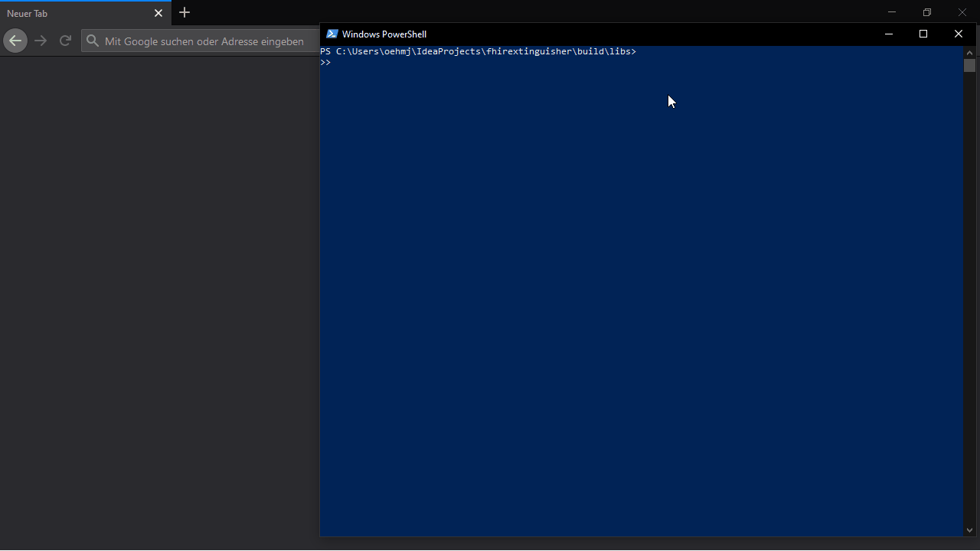This screenshot has height=551, width=980.
Task: Close the Windows PowerShell window
Action: pos(958,34)
